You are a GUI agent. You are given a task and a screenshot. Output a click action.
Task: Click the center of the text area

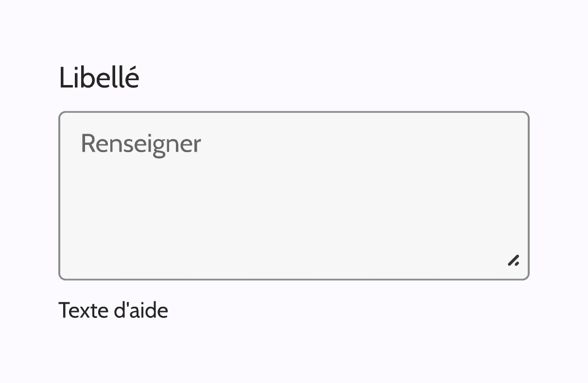[x=293, y=195]
